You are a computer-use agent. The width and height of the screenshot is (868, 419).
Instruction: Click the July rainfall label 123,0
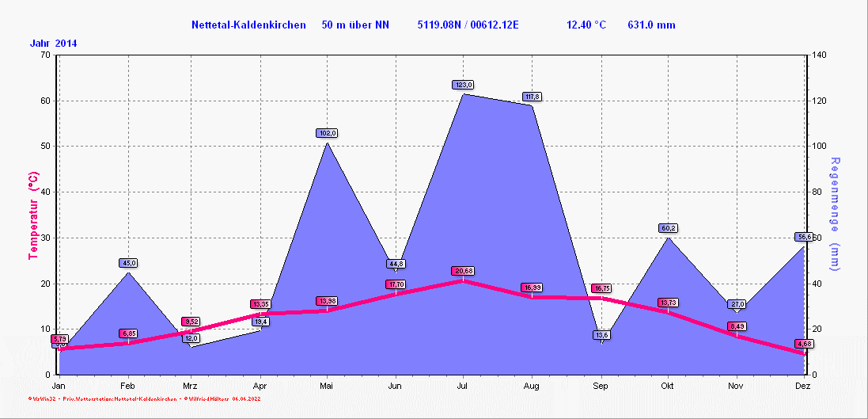pyautogui.click(x=464, y=85)
